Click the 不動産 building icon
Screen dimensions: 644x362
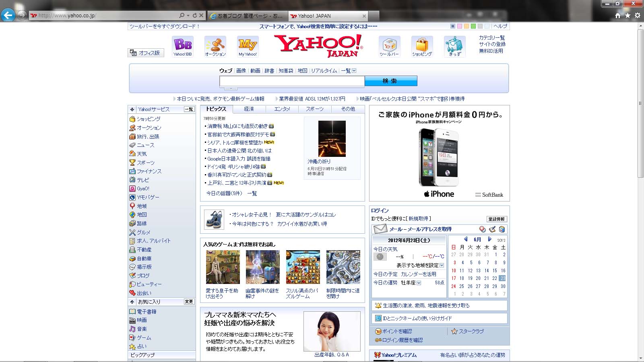(132, 250)
